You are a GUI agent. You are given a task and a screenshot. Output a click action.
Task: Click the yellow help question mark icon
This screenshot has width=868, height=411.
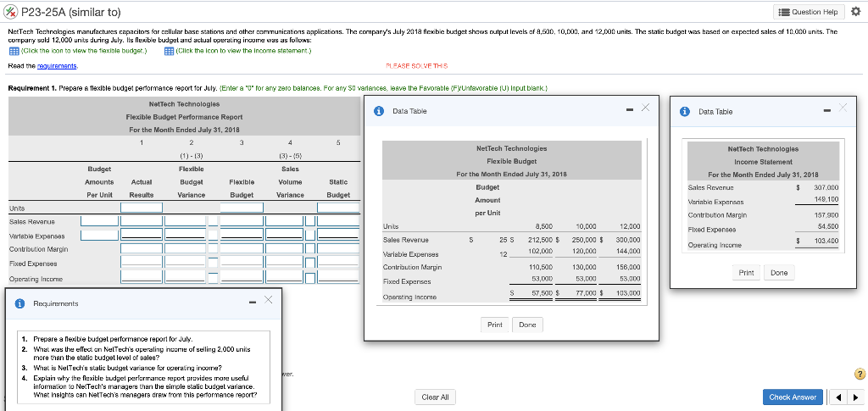[860, 375]
